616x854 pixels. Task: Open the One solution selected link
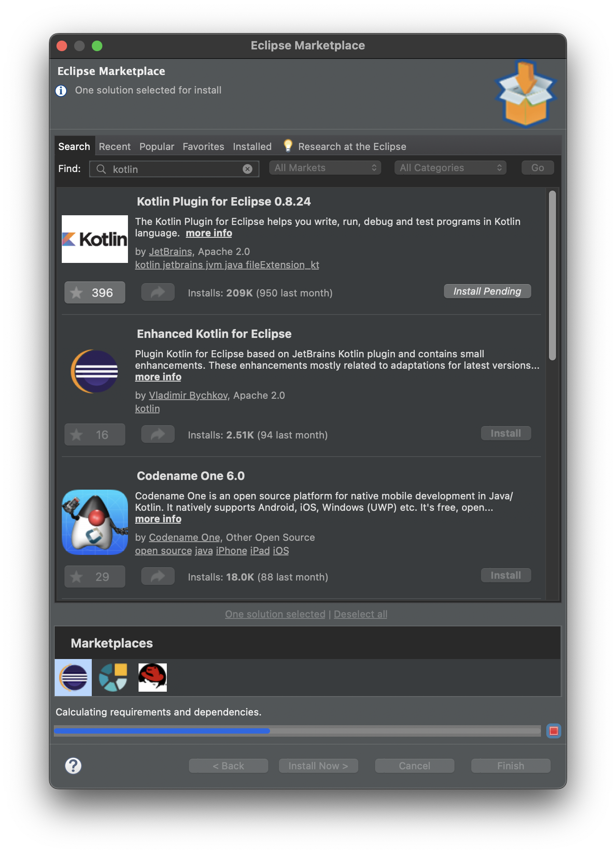click(x=275, y=614)
